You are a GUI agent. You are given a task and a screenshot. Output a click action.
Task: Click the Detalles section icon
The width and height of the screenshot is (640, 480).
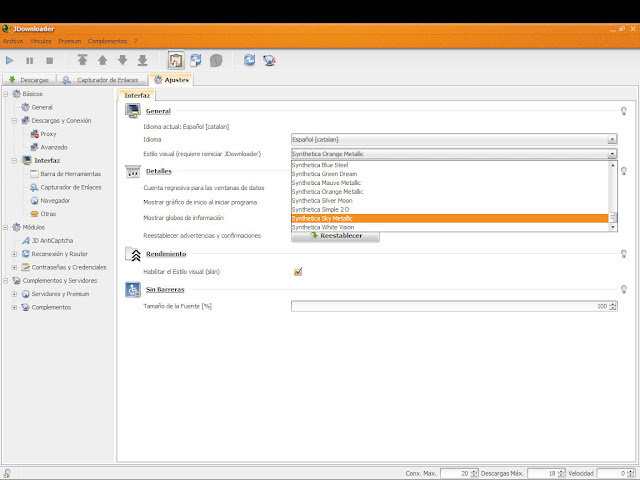coord(133,171)
